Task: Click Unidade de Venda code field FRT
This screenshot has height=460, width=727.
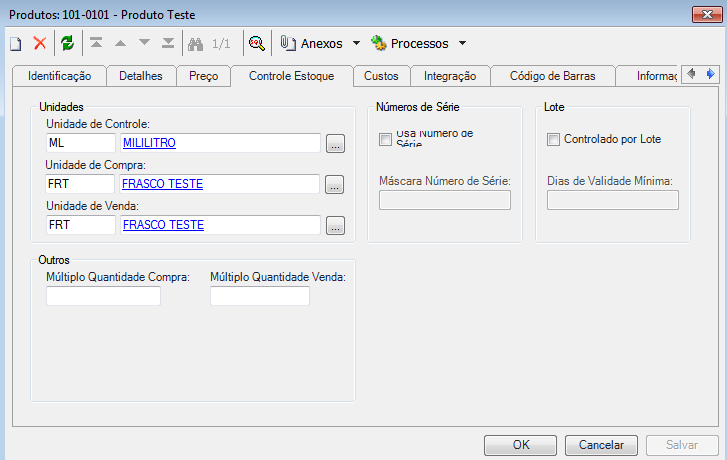Action: pos(81,225)
